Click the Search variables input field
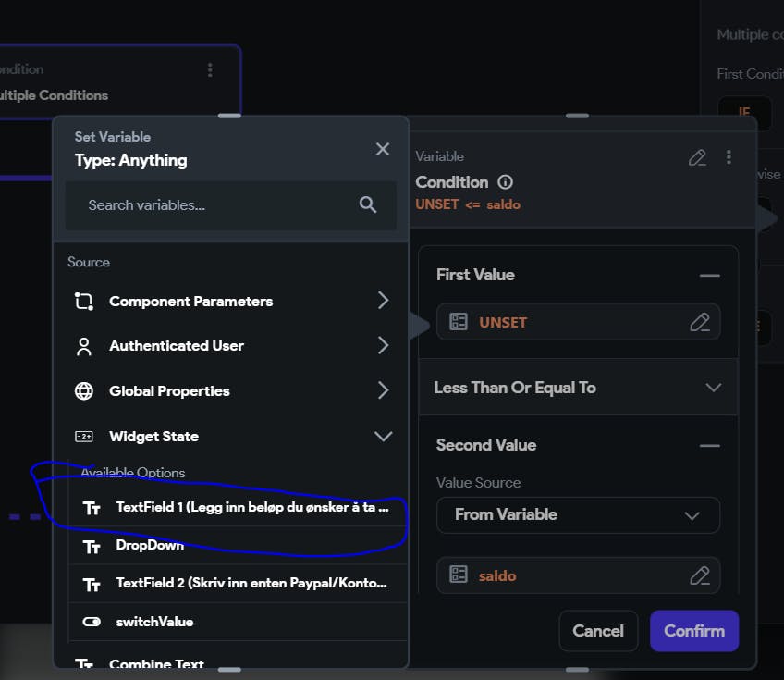The height and width of the screenshot is (680, 784). (213, 205)
